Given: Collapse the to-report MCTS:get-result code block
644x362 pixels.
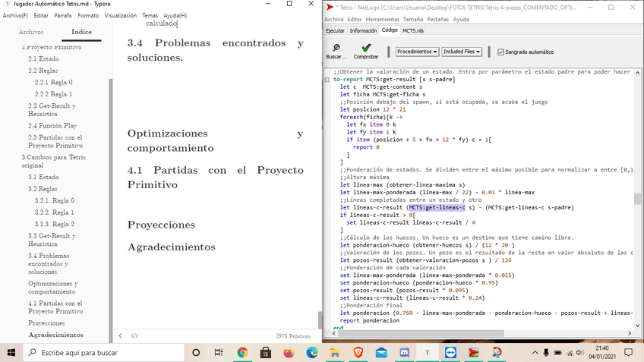Looking at the screenshot, I should [x=327, y=79].
